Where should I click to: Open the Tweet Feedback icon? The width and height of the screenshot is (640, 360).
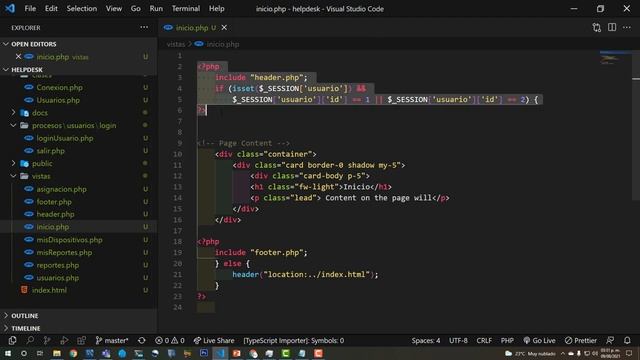pos(610,340)
